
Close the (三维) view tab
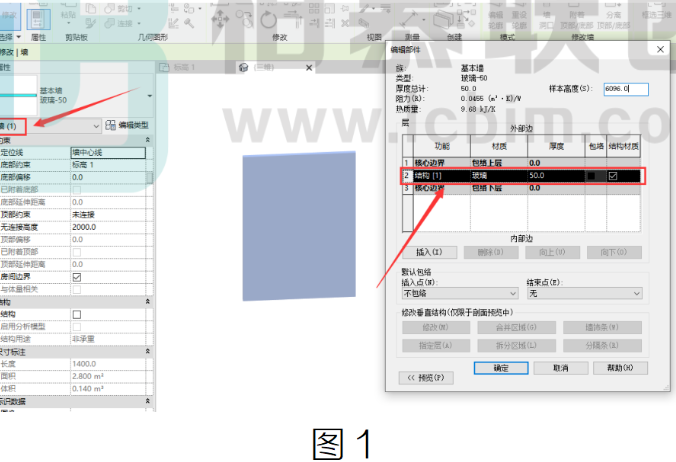(309, 68)
